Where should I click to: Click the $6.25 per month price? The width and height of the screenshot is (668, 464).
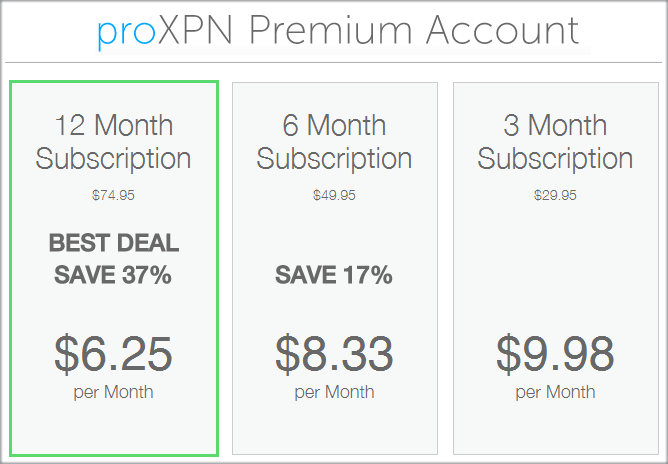113,354
